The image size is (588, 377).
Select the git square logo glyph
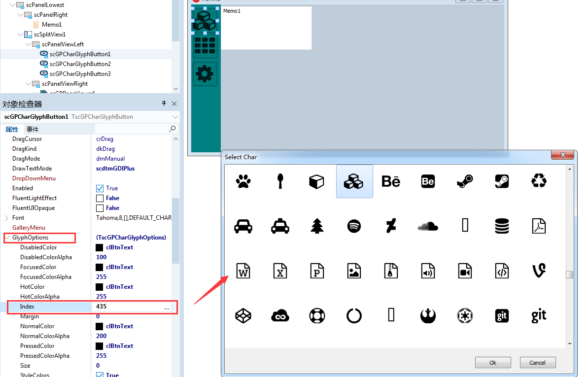coord(502,316)
